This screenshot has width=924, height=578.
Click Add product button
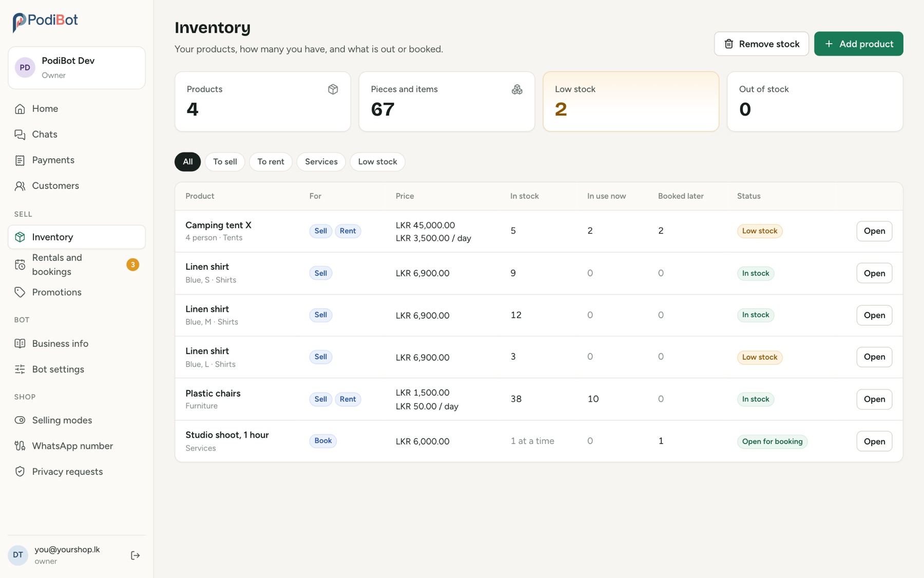[x=858, y=44]
